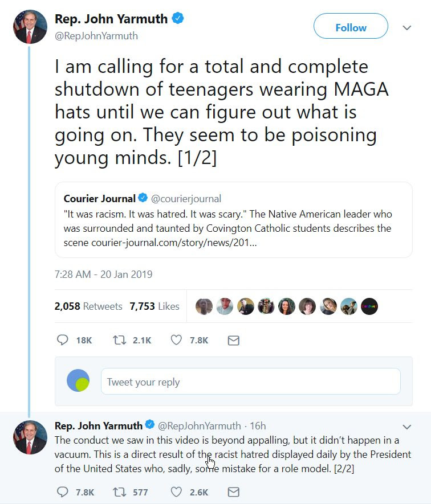Like the main tweet with the heart icon
The width and height of the screenshot is (431, 504).
177,340
